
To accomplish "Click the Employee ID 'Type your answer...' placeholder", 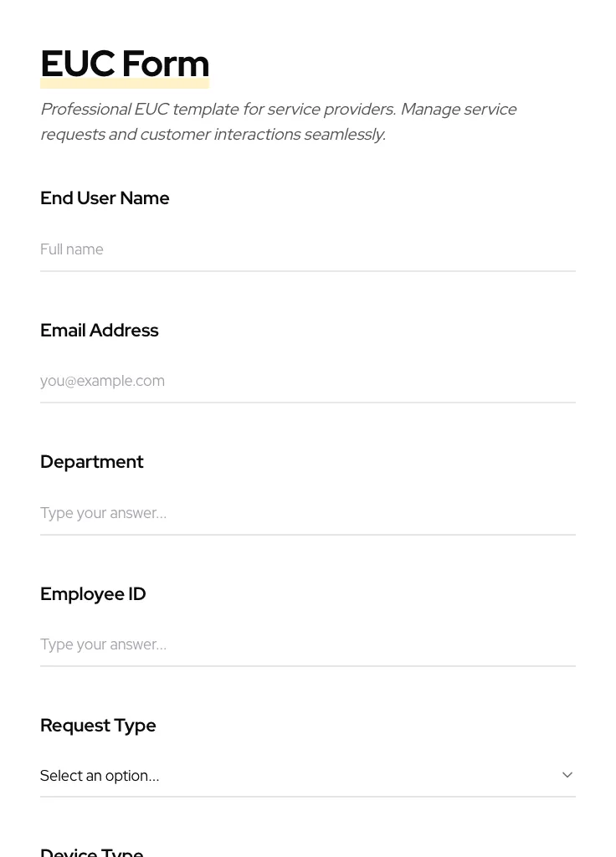I will [103, 644].
